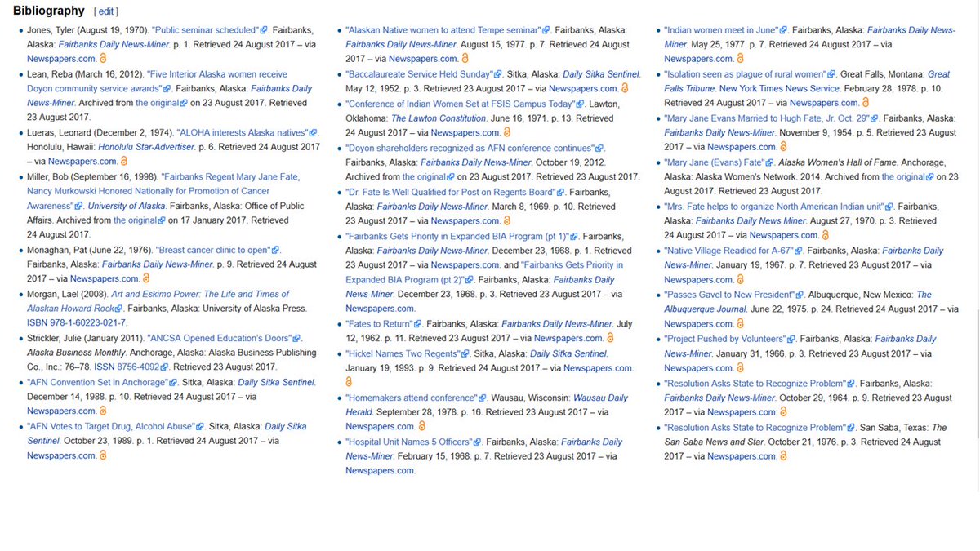
Task: Click the lock icon for the Wausau Daily Herald citation
Action: pos(421,426)
